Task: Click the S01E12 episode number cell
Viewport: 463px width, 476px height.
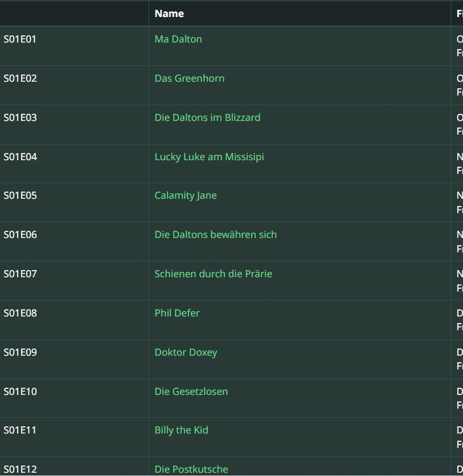Action: [x=20, y=469]
